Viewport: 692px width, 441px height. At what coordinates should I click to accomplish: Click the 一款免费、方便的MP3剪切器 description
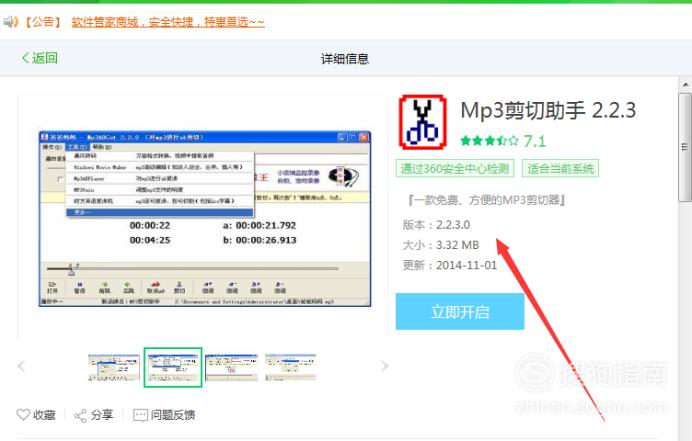point(486,200)
